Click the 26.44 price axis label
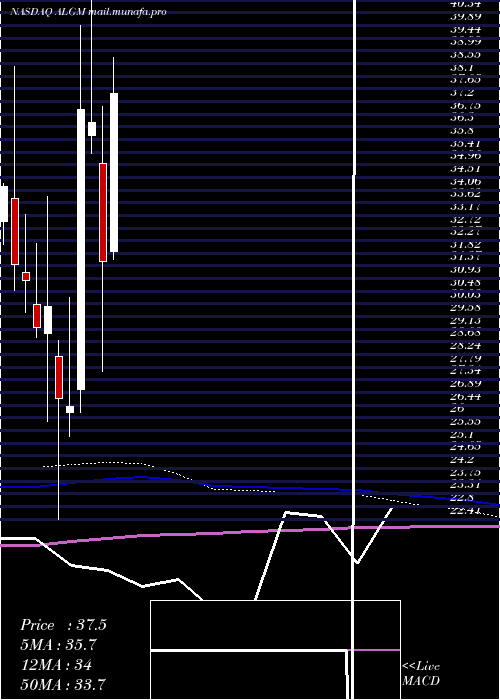The width and height of the screenshot is (500, 700). (x=465, y=396)
